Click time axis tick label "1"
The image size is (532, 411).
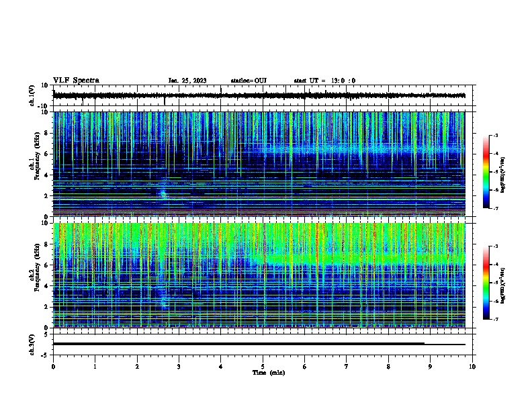[95, 367]
